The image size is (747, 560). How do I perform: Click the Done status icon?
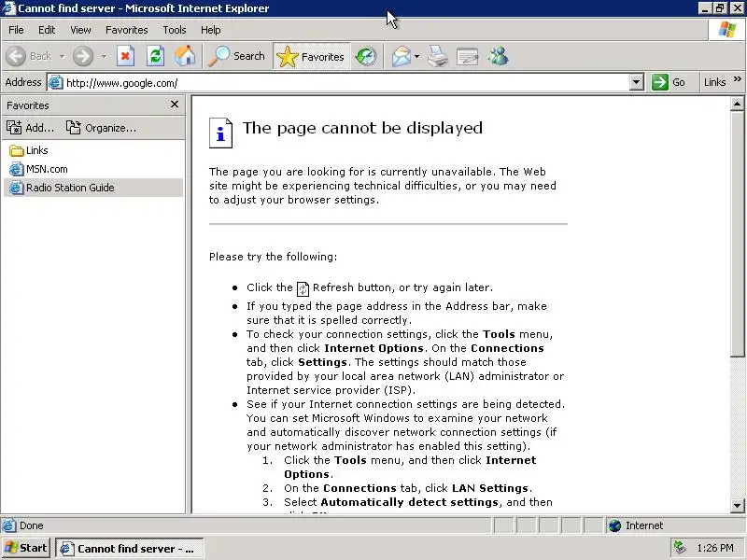[8, 525]
